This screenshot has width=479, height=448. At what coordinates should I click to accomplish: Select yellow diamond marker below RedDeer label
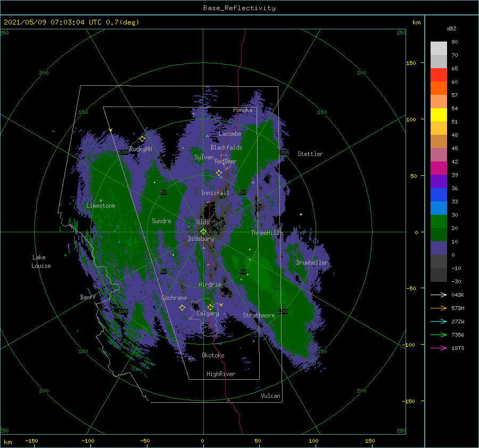(x=219, y=173)
